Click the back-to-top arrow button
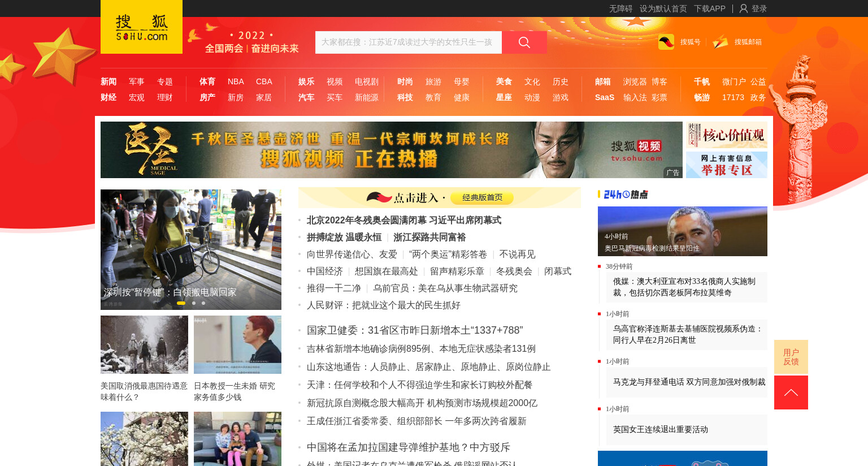The height and width of the screenshot is (466, 868). pos(791,392)
